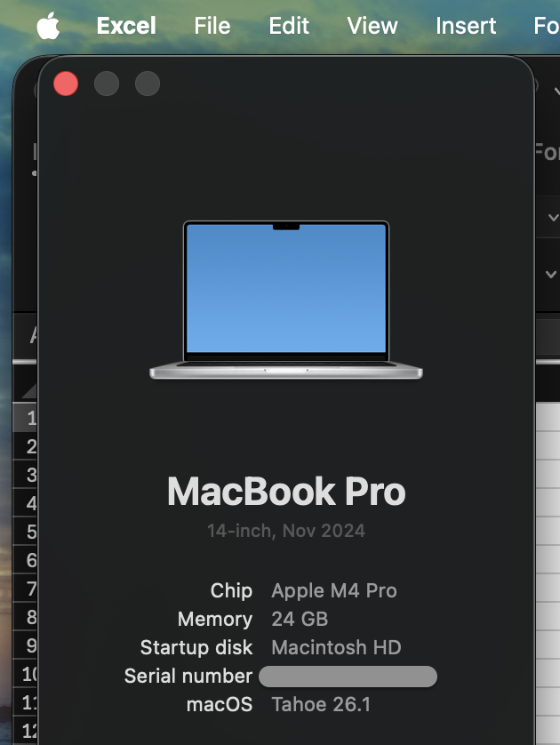Viewport: 560px width, 745px height.
Task: Open the Insert menu
Action: tap(466, 26)
